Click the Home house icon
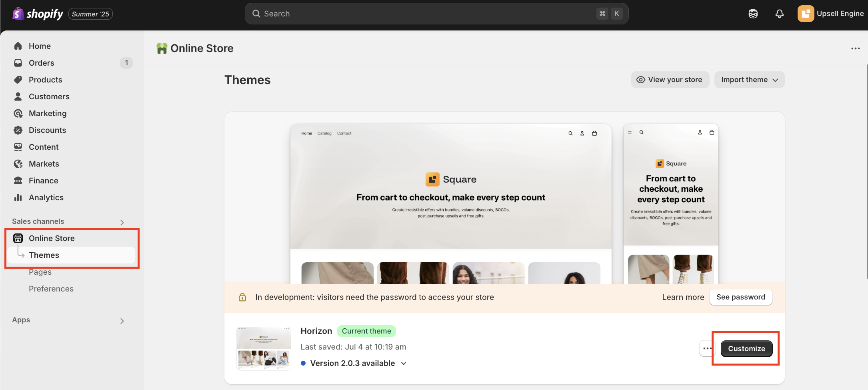The image size is (868, 390). [x=18, y=46]
